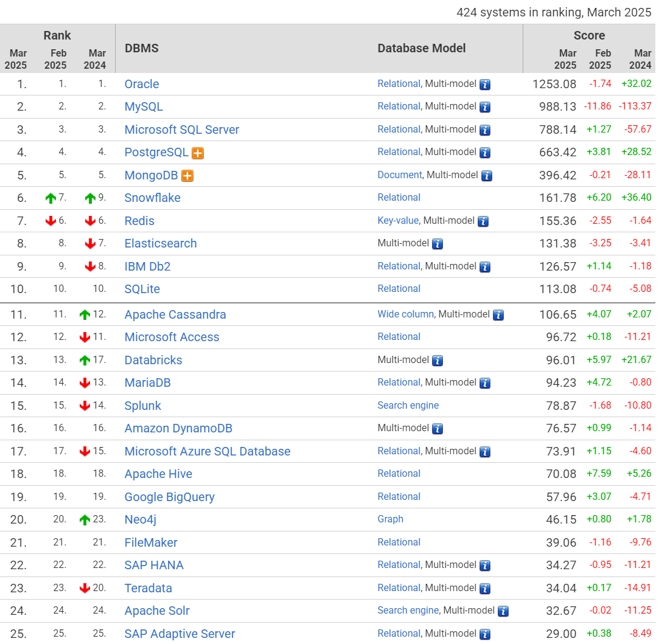Click info icon in Microsoft SQL Server row
The height and width of the screenshot is (644, 659).
click(x=485, y=130)
